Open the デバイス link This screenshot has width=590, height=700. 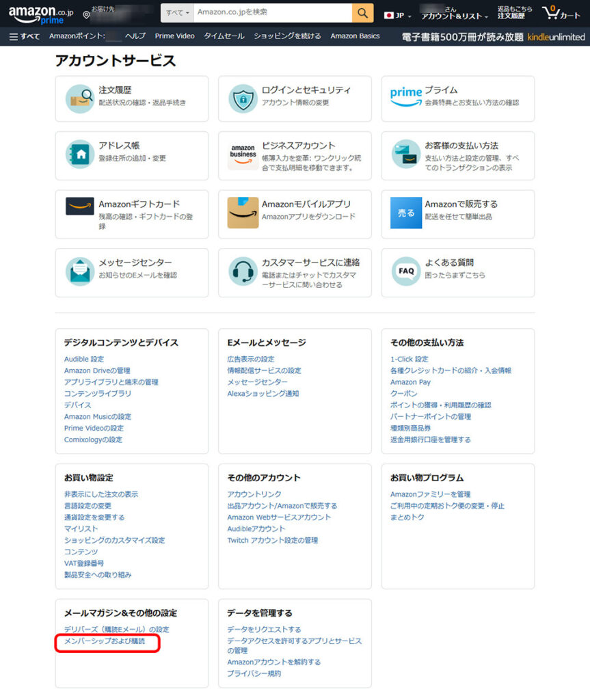[78, 405]
